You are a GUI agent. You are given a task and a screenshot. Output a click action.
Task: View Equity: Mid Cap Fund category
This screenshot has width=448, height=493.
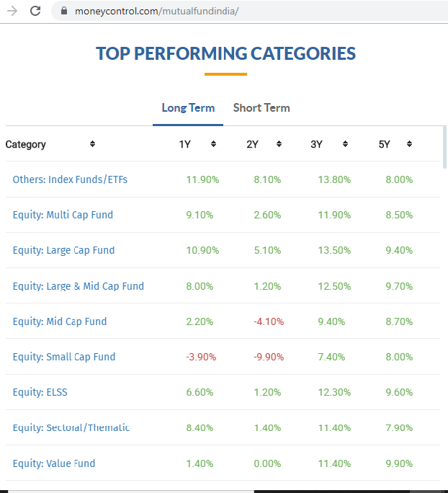[x=59, y=321]
